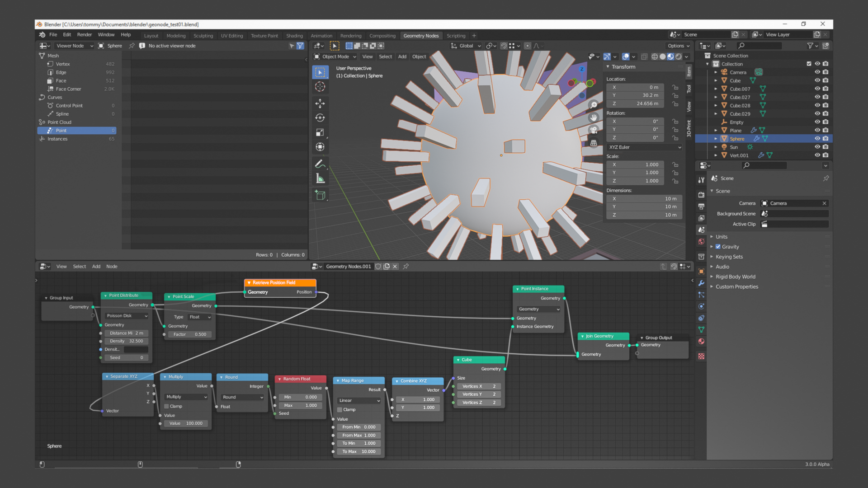Select the Scale tool in viewport toolbar

point(320,132)
